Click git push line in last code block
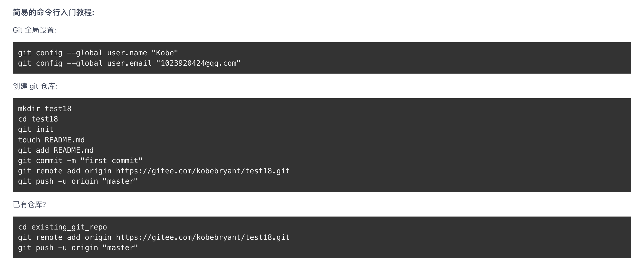 pyautogui.click(x=78, y=248)
